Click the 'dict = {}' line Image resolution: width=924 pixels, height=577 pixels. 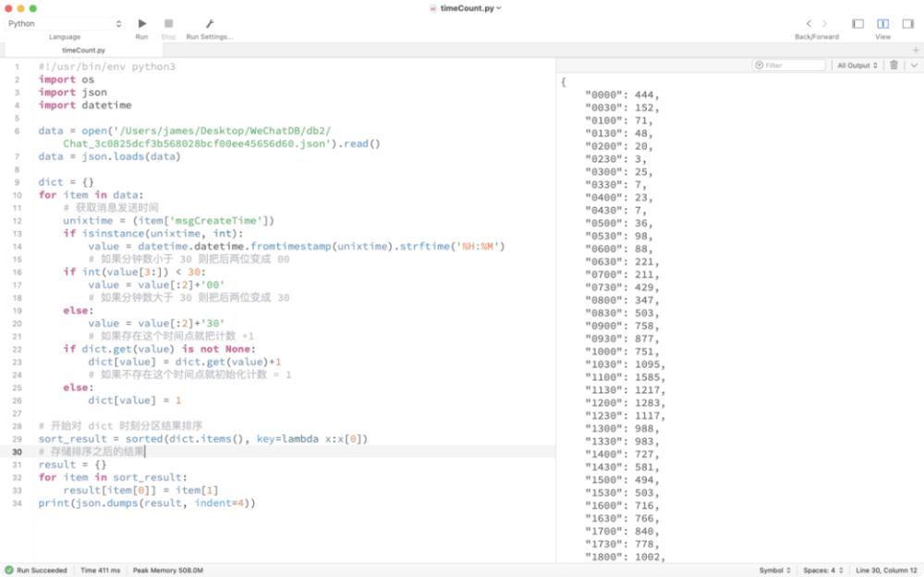pyautogui.click(x=66, y=182)
